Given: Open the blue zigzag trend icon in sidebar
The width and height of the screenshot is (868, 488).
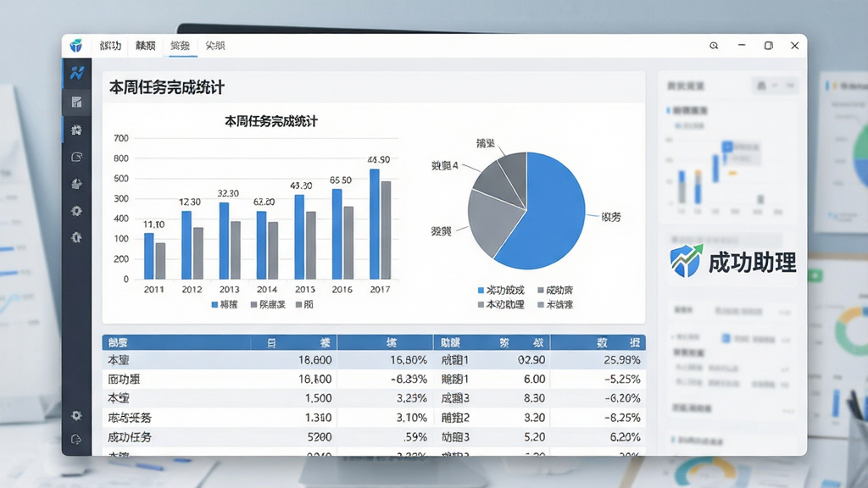Looking at the screenshot, I should pyautogui.click(x=76, y=73).
